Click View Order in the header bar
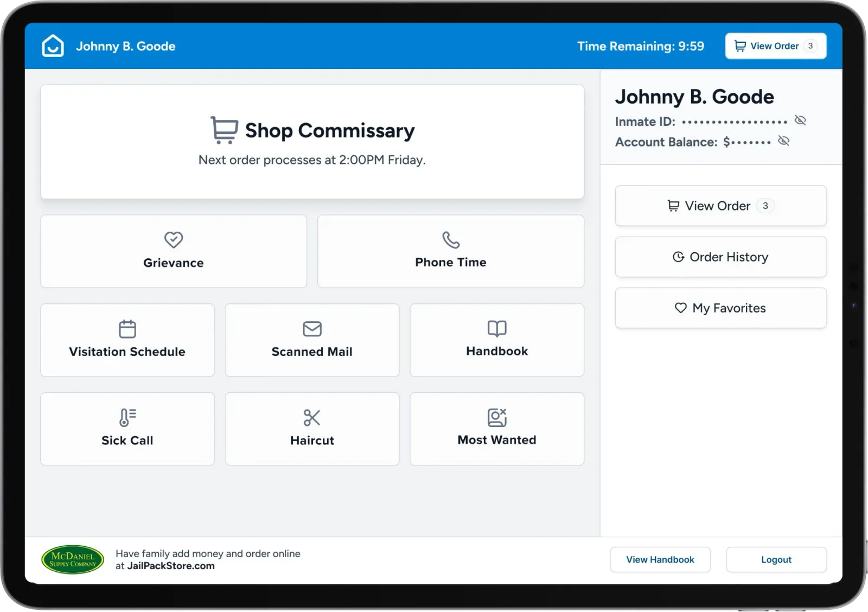This screenshot has height=612, width=868. click(x=776, y=46)
